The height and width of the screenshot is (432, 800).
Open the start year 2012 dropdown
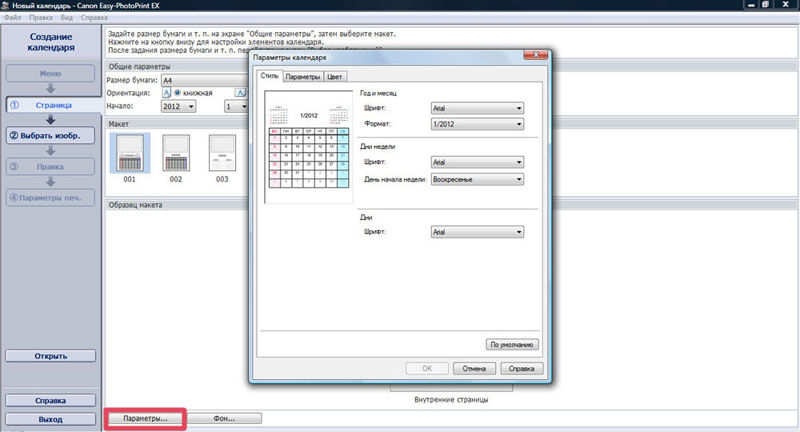(179, 106)
